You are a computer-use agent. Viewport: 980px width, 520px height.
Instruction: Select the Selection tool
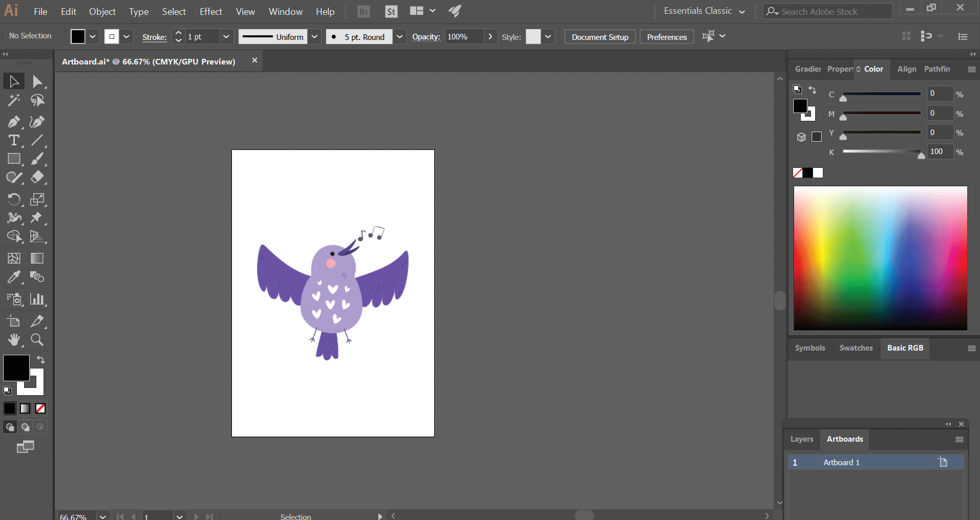(13, 81)
